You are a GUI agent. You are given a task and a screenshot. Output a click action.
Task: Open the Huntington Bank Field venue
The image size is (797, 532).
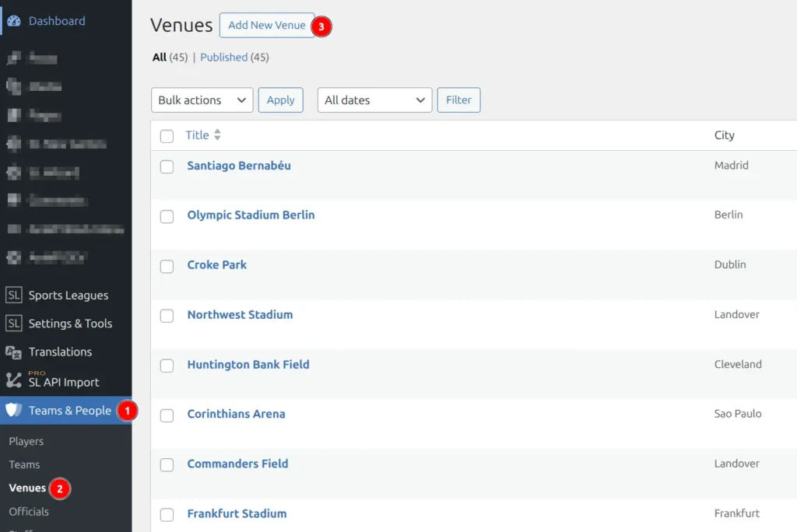(x=248, y=364)
